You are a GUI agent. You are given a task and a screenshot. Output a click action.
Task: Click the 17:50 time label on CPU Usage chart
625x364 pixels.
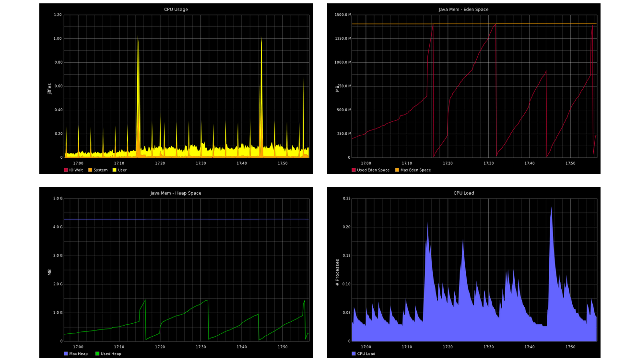[x=283, y=164]
